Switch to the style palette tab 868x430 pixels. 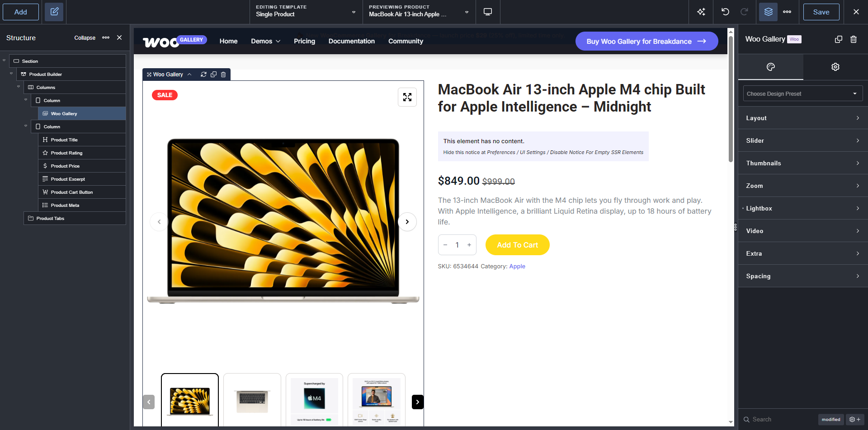pyautogui.click(x=771, y=67)
